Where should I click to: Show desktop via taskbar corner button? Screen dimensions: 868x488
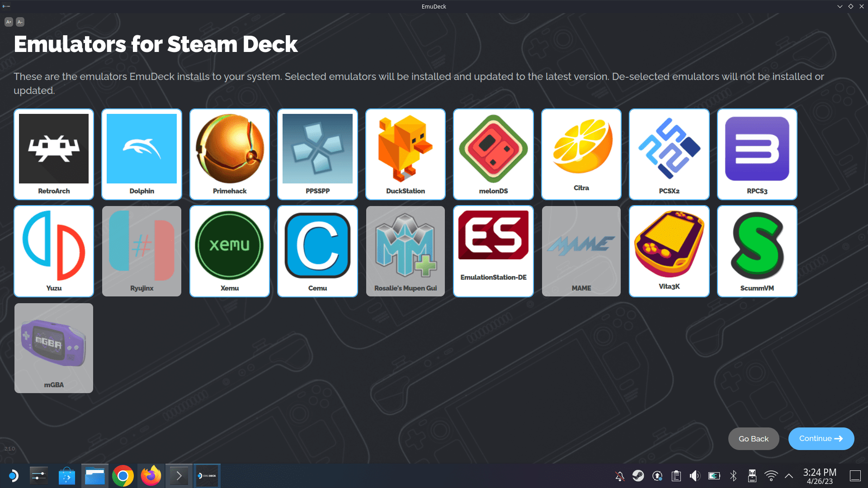(x=855, y=476)
